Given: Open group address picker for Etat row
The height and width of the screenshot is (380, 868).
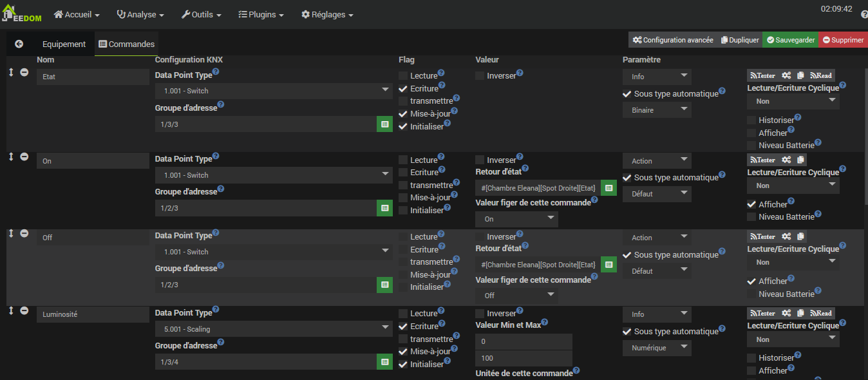Looking at the screenshot, I should click(384, 124).
